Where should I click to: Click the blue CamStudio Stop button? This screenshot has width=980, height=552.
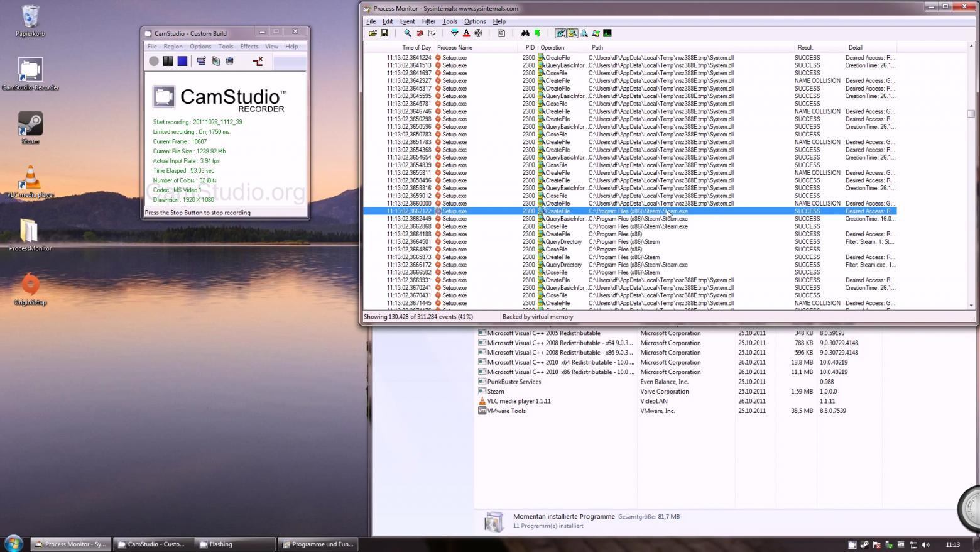coord(182,61)
